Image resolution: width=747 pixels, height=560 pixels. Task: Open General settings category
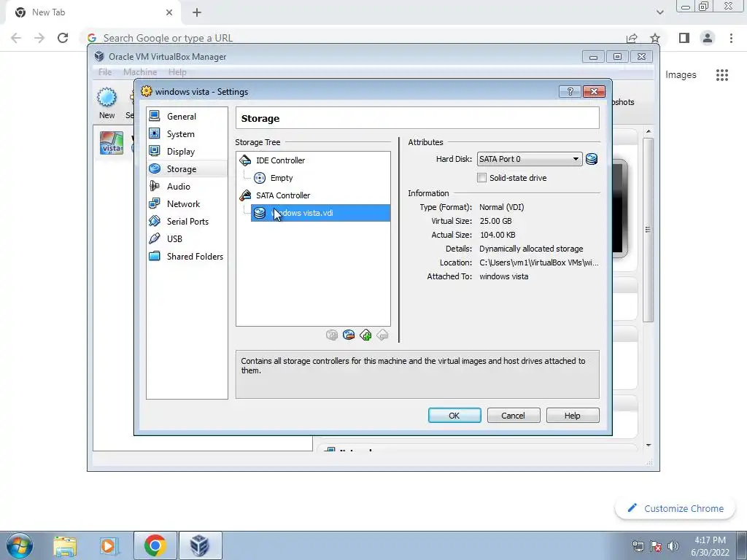coord(187,116)
